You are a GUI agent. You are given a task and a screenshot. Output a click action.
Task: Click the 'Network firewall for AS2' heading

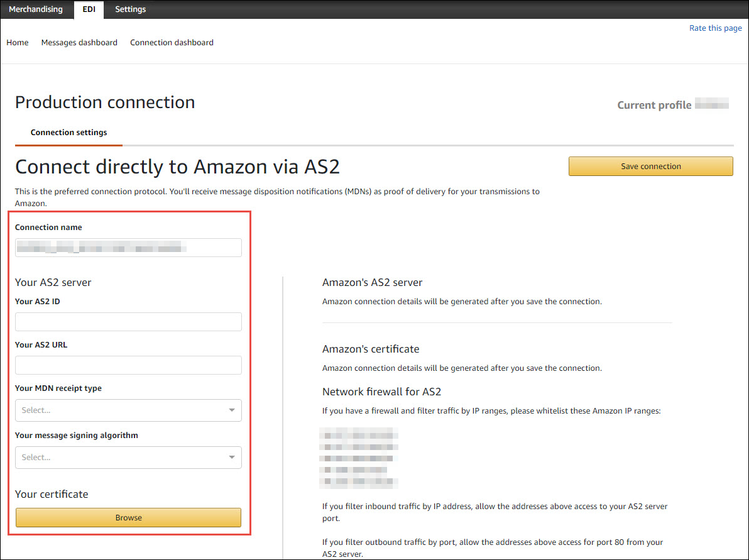381,392
